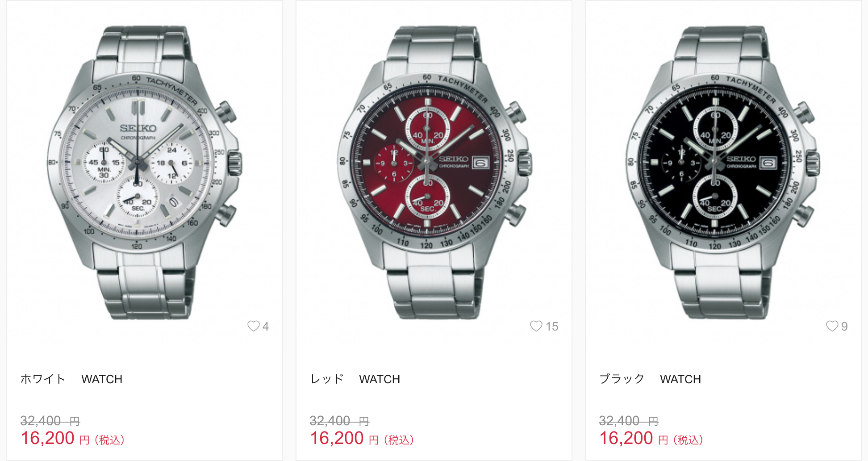Click the (税込) label on ホワイト WATCH card

click(109, 440)
